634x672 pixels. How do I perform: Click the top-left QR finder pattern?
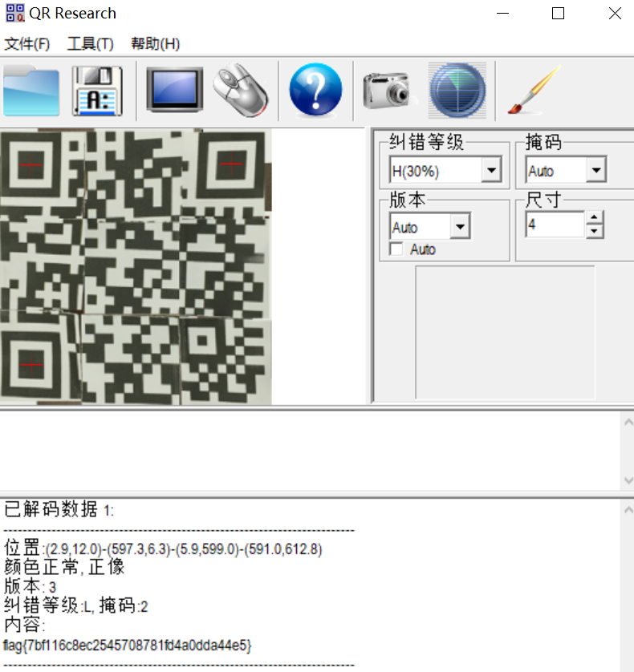[30, 165]
